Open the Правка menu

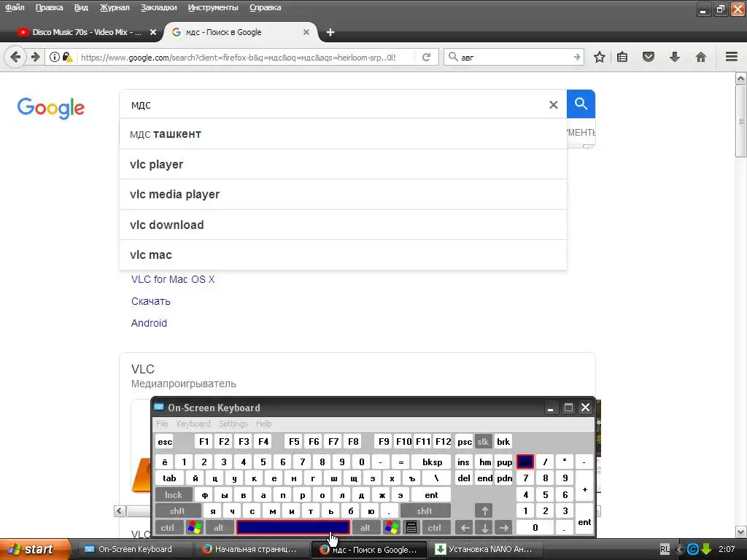49,7
